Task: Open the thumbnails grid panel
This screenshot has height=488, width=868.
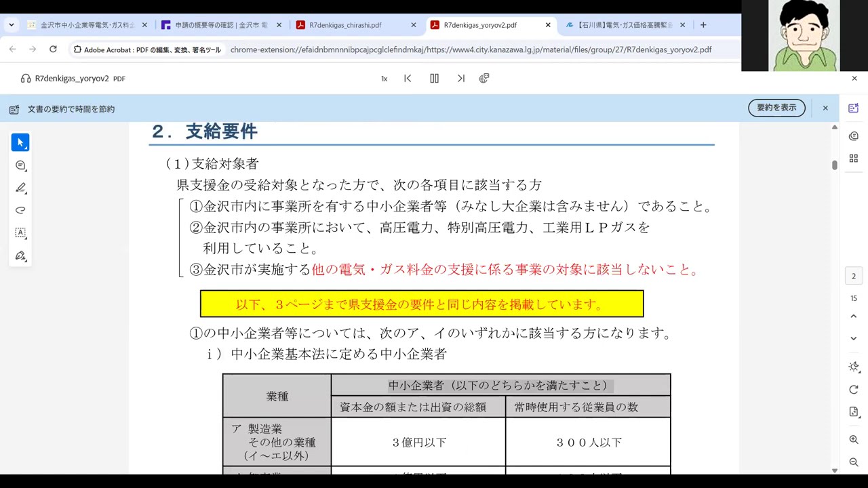Action: [x=854, y=159]
